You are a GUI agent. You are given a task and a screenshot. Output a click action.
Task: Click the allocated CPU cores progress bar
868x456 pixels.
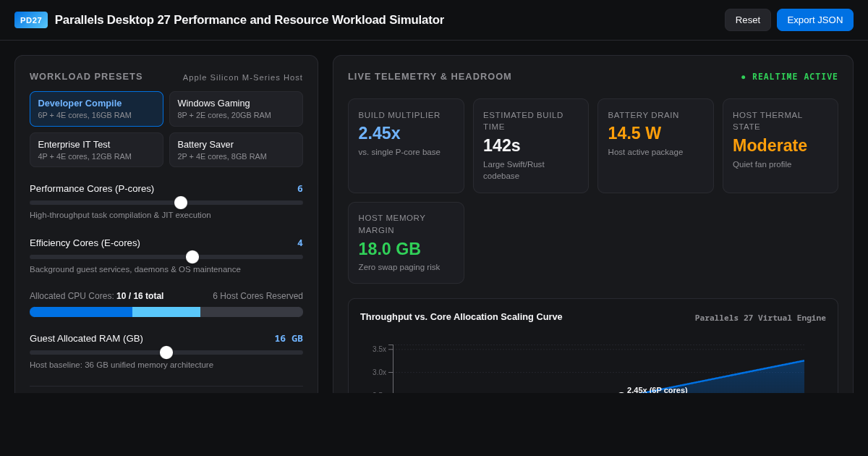tap(166, 312)
